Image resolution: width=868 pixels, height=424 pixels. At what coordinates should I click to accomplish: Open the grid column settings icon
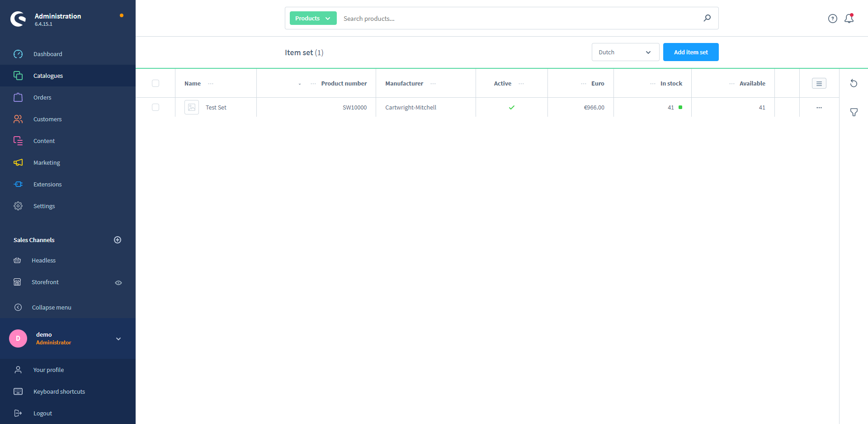[x=819, y=83]
